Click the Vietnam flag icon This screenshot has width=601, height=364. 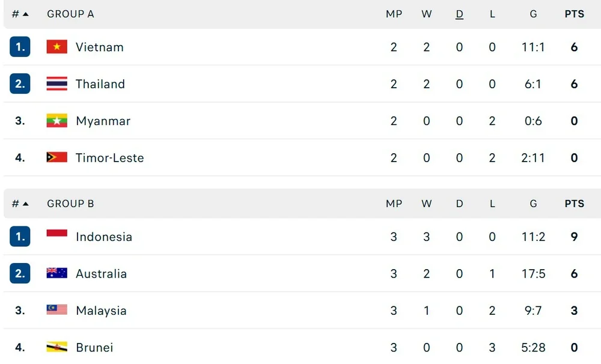pyautogui.click(x=56, y=47)
